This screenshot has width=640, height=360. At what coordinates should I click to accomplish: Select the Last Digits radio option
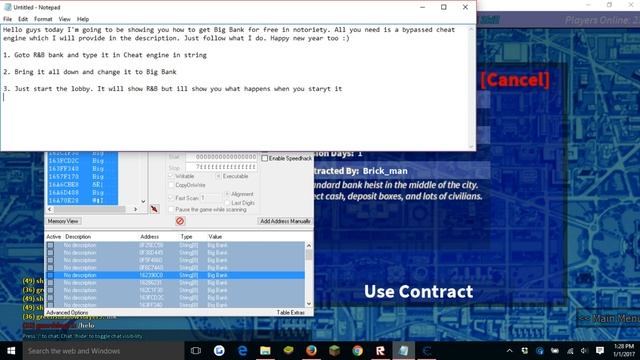pyautogui.click(x=227, y=202)
